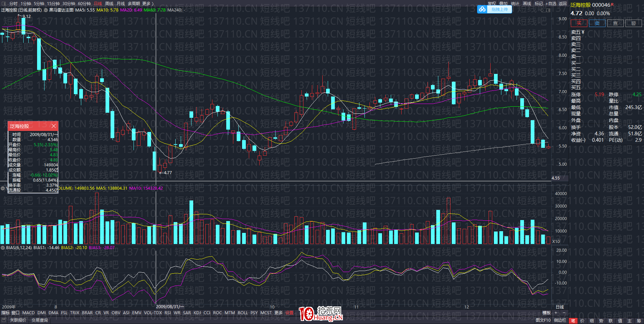The height and width of the screenshot is (324, 644).
Task: Select the VOL-TDX indicator
Action: [153, 313]
